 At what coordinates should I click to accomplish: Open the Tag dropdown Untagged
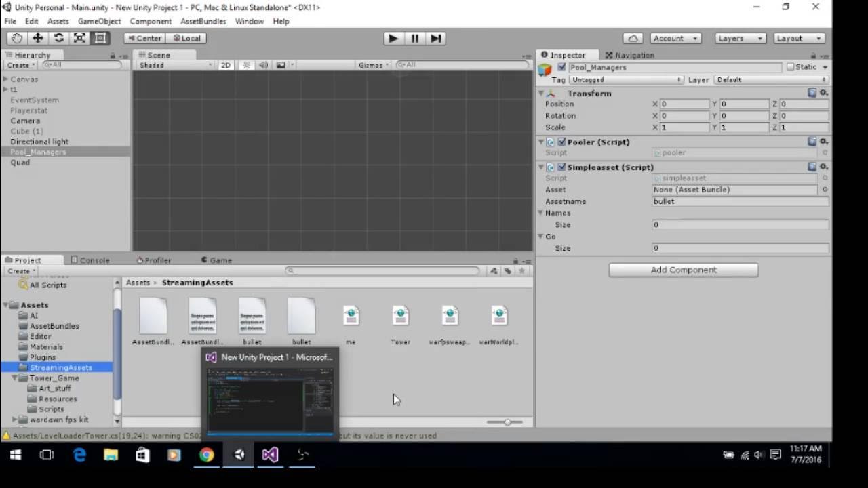coord(626,80)
